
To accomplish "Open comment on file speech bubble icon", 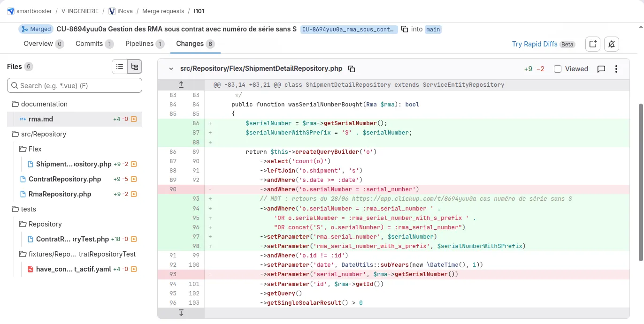I will pos(601,69).
